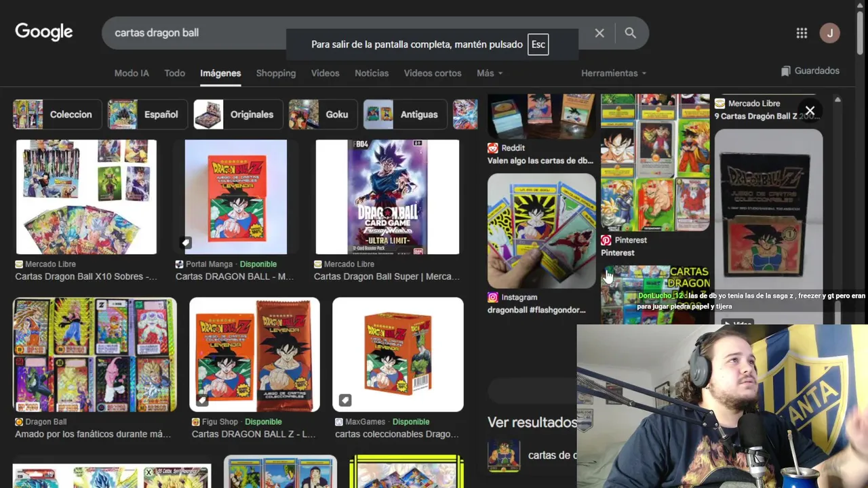Screen dimensions: 868x488
Task: Select the Imágenes tab
Action: point(220,73)
